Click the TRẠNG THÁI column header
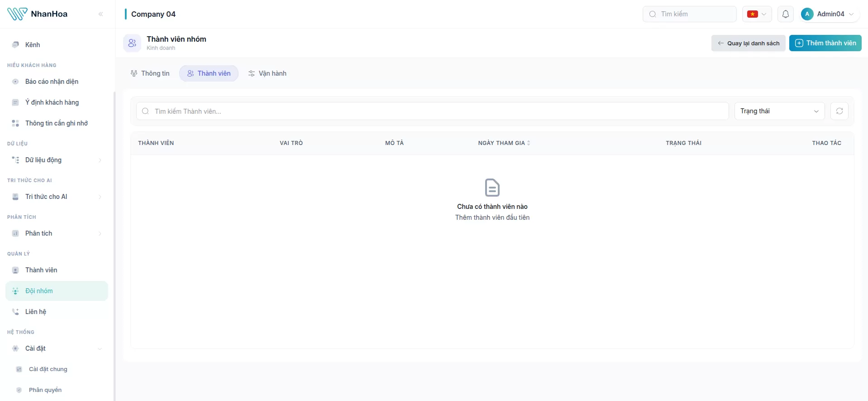The width and height of the screenshot is (868, 401). click(x=684, y=143)
